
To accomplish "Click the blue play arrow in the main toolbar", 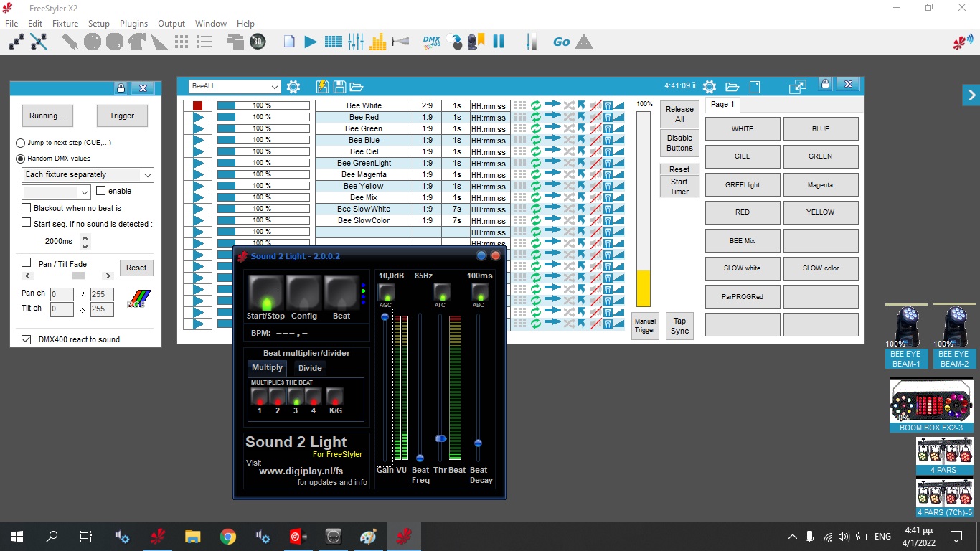I will (x=311, y=42).
